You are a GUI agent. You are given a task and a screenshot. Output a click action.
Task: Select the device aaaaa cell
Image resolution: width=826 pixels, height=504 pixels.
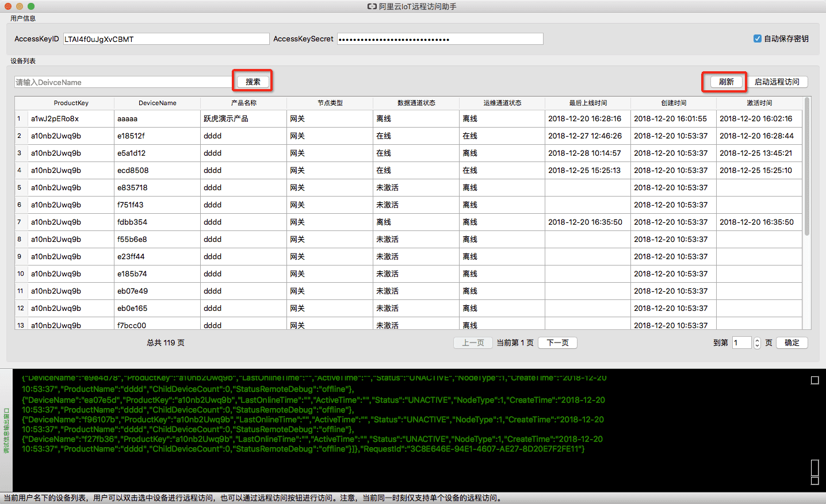tap(158, 118)
